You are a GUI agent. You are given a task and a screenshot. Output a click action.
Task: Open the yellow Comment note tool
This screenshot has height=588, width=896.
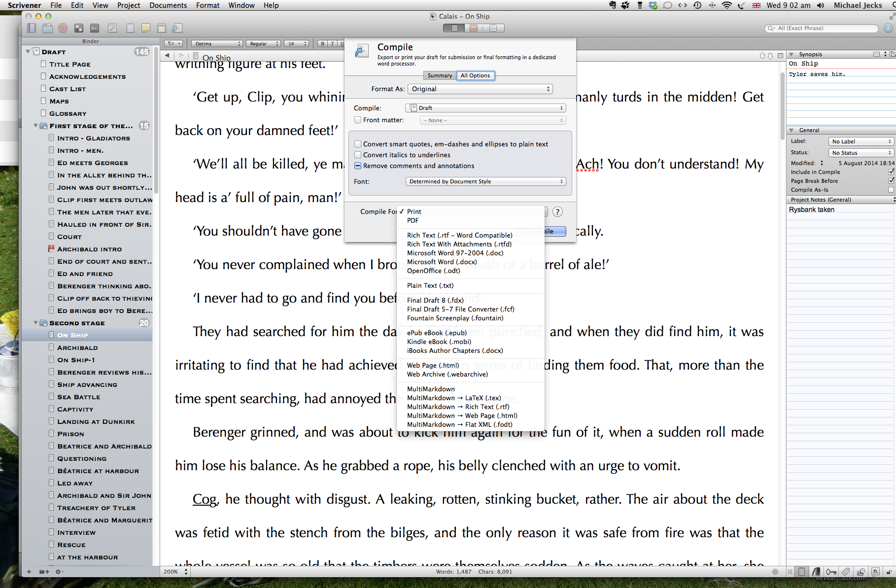146,28
